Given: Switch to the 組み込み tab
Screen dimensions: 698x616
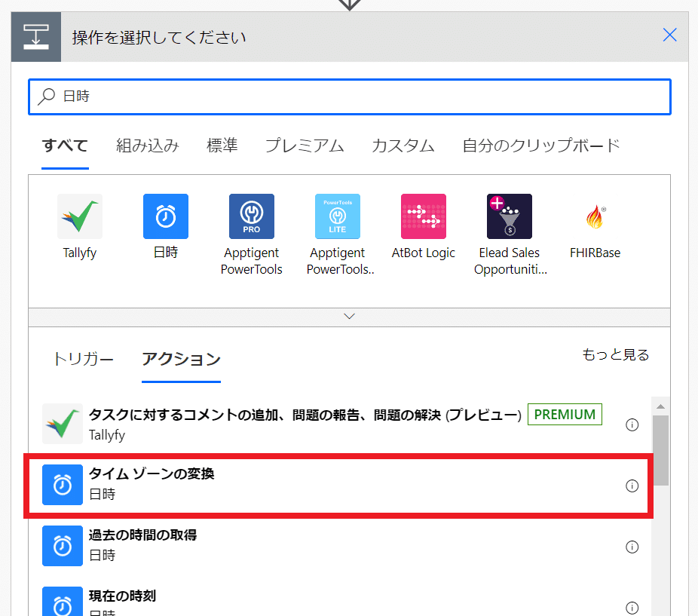Looking at the screenshot, I should (147, 146).
